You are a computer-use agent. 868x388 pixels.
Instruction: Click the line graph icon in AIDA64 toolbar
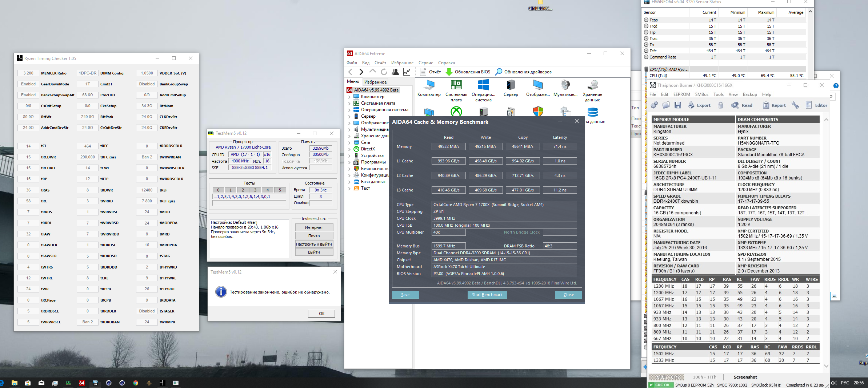407,72
